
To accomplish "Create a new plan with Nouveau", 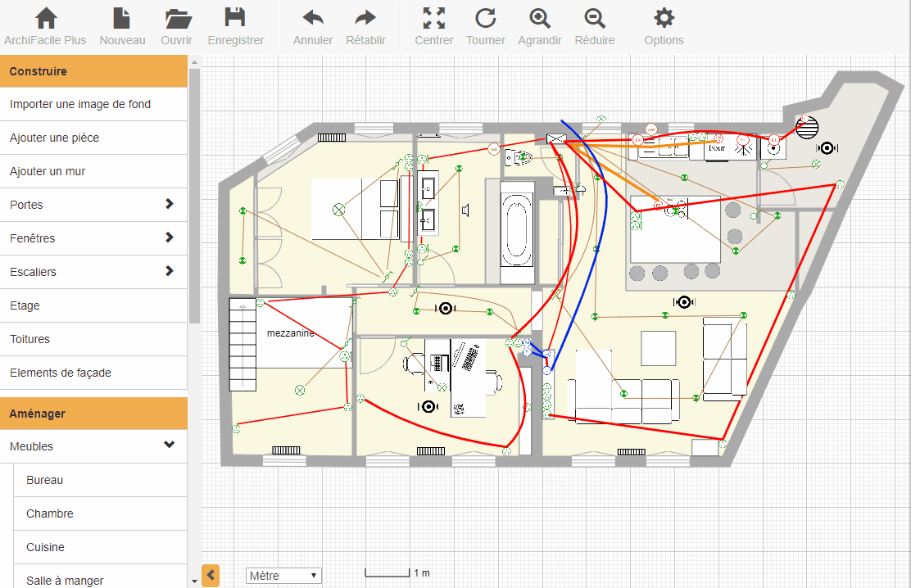I will (122, 19).
